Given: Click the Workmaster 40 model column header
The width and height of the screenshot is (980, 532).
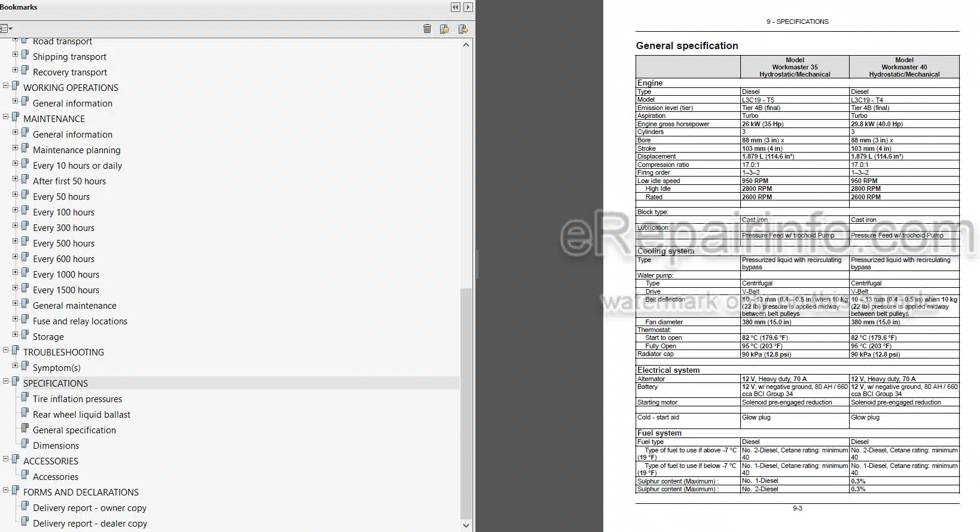Looking at the screenshot, I should (x=904, y=67).
